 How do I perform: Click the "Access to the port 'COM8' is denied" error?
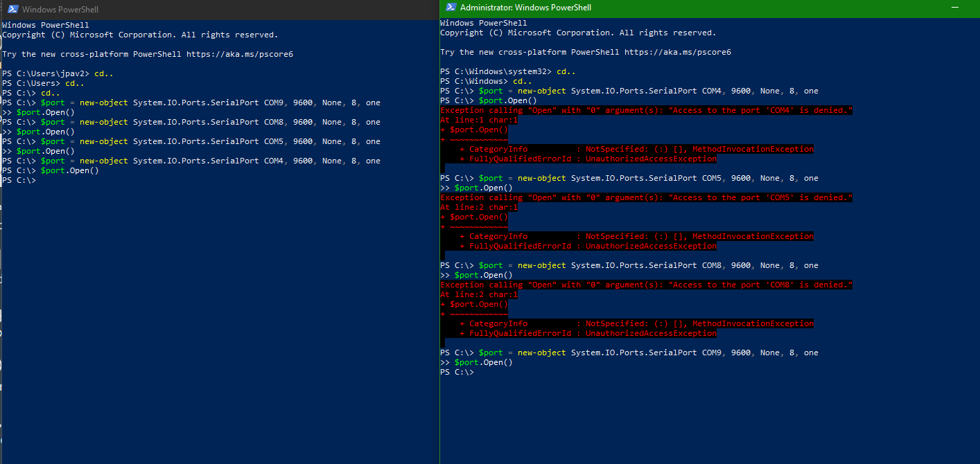646,285
